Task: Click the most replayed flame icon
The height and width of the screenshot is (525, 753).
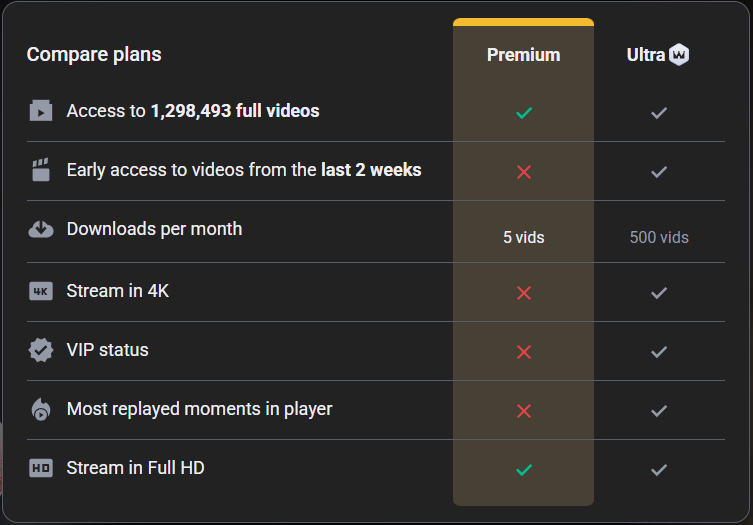Action: pos(40,409)
